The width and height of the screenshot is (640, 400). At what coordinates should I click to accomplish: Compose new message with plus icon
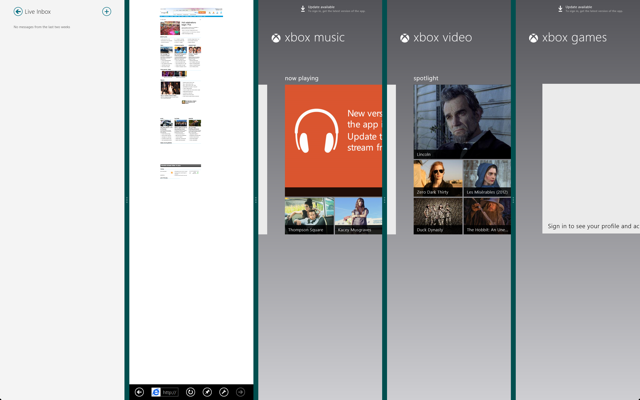[107, 11]
